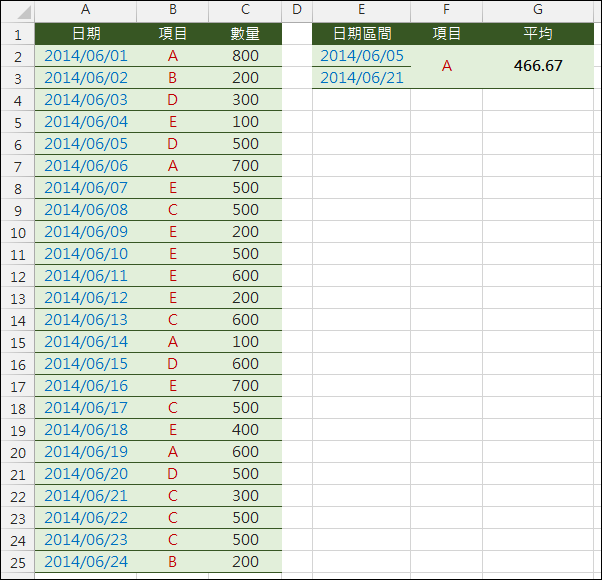
Task: Click date cell 2014/06/19
Action: [86, 452]
